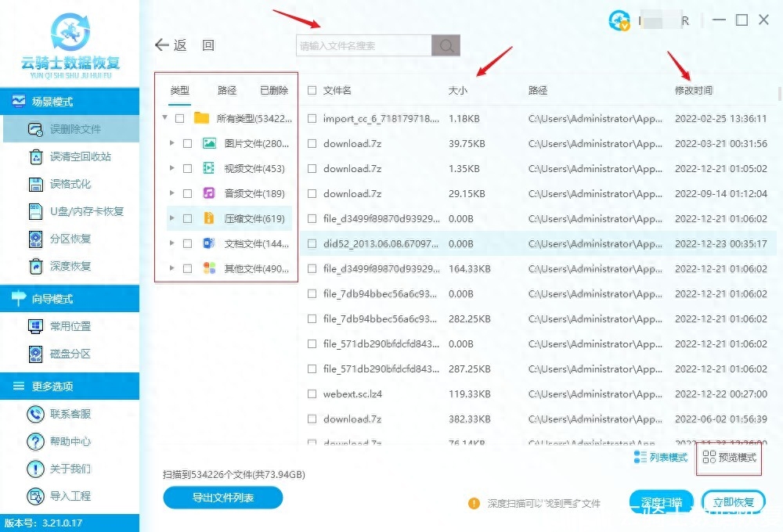Open U盘/内存卡恢复 mode
This screenshot has height=532, width=783.
(x=35, y=211)
